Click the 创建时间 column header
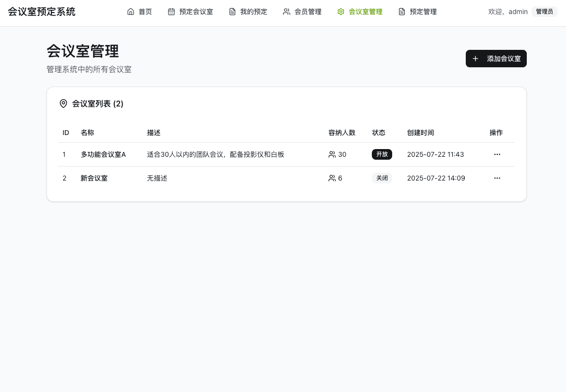 tap(421, 133)
